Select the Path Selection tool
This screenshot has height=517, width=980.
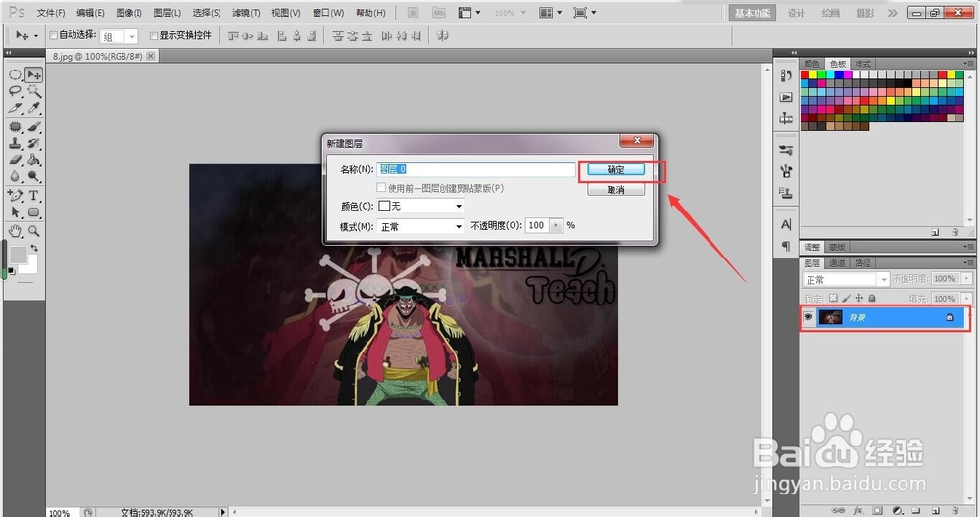coord(15,212)
